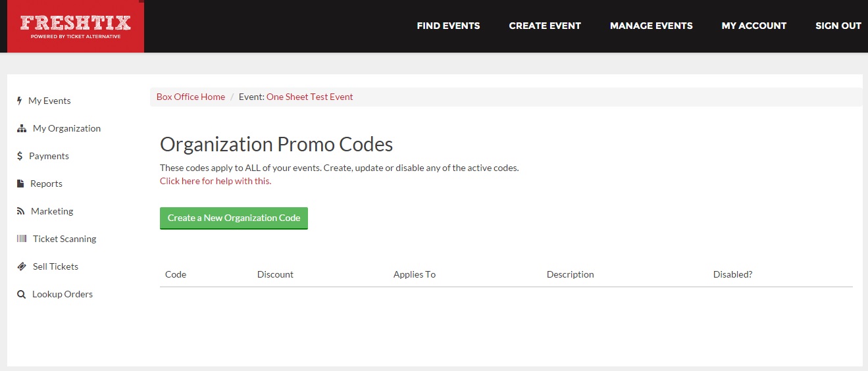Image resolution: width=868 pixels, height=371 pixels.
Task: Go to Manage Events menu item
Action: 651,26
